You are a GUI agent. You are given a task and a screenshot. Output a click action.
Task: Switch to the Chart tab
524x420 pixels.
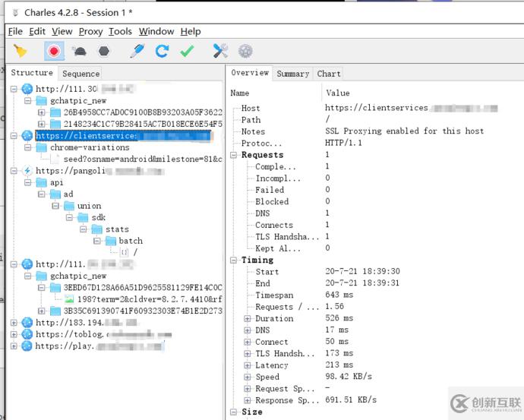point(329,74)
